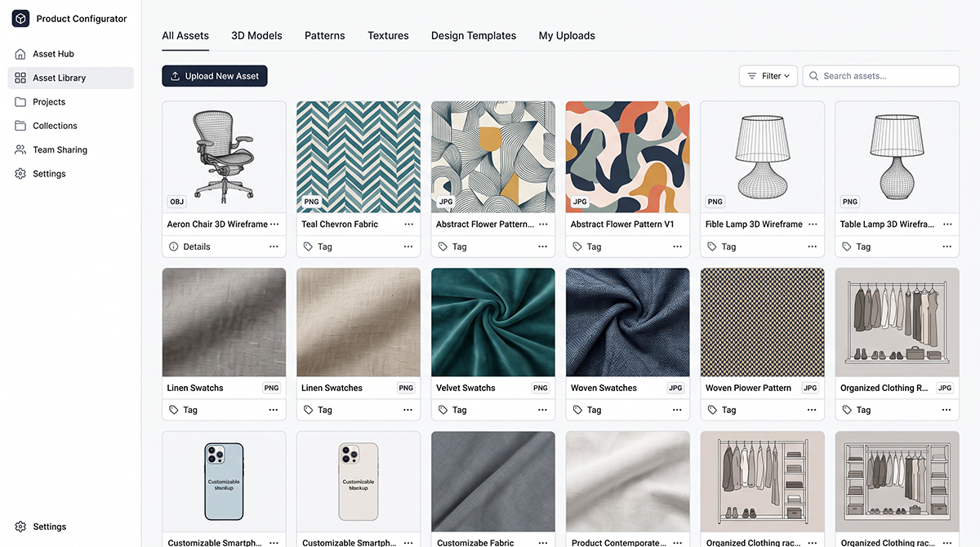Click the Search assets input field
The image size is (980, 547).
[881, 76]
